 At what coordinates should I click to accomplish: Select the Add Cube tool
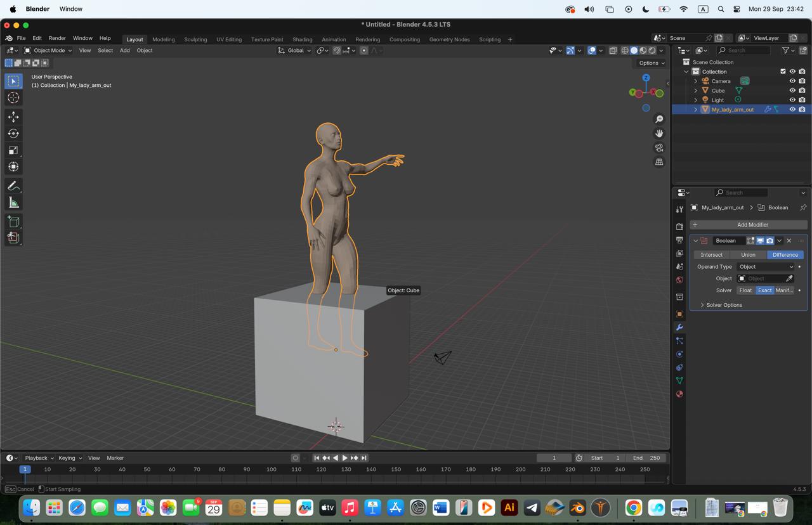coord(13,221)
